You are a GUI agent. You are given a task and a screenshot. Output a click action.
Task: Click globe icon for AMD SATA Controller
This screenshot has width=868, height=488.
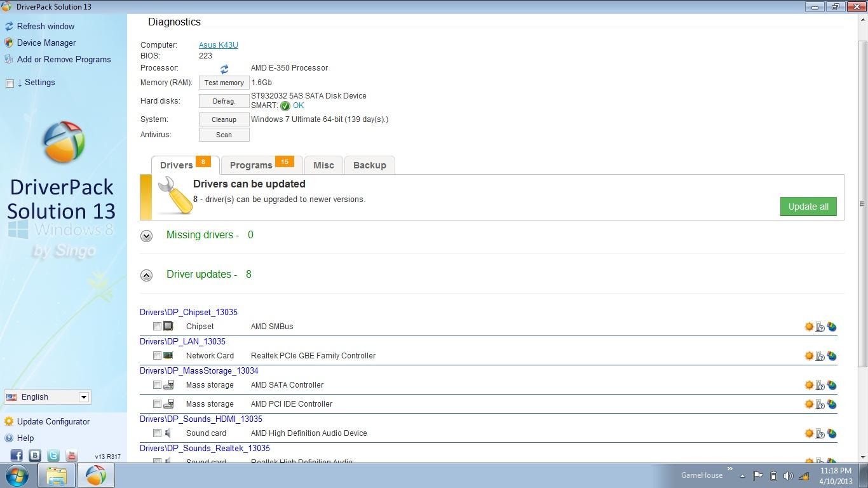[832, 385]
